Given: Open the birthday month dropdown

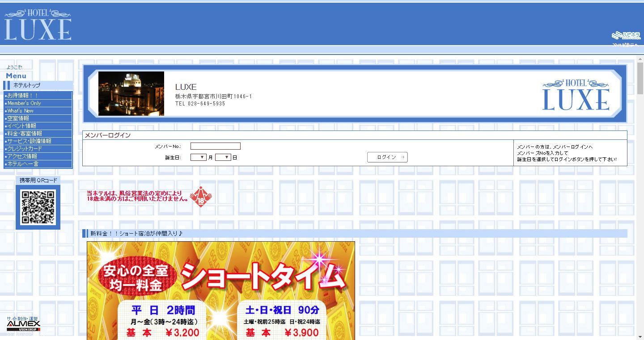Looking at the screenshot, I should pos(198,157).
